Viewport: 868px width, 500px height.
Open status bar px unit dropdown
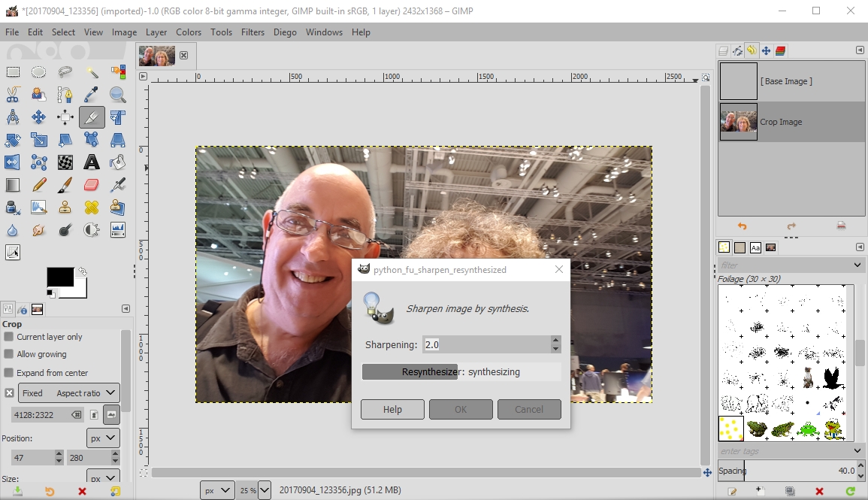(217, 490)
